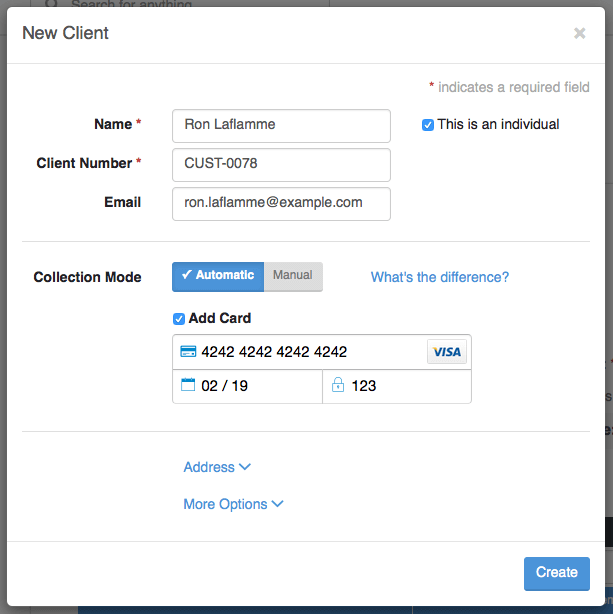Click the card number 4242 field
Screen dimensions: 613x614
click(300, 352)
